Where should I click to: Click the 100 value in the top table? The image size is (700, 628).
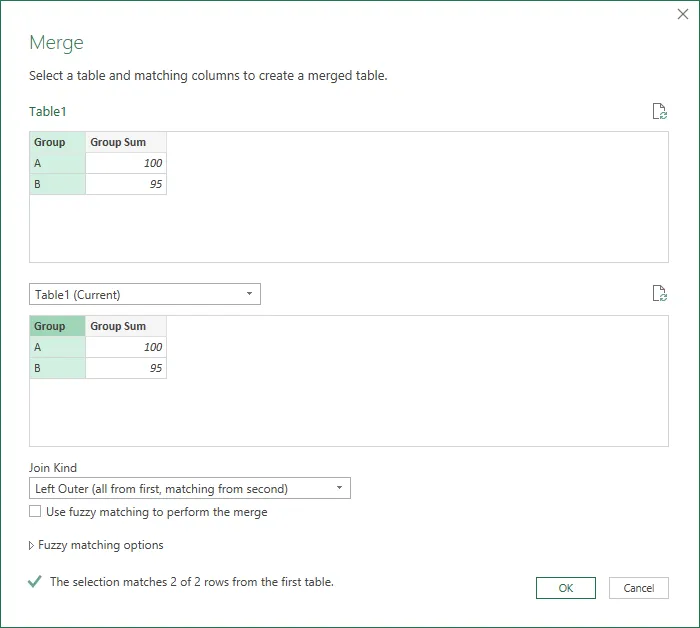pos(126,163)
